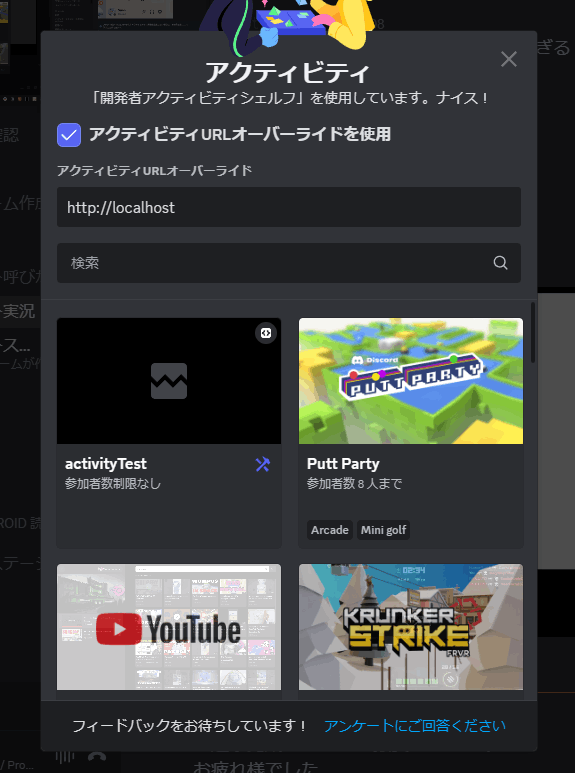Click the Mini golf tag
The height and width of the screenshot is (773, 575).
pos(383,530)
